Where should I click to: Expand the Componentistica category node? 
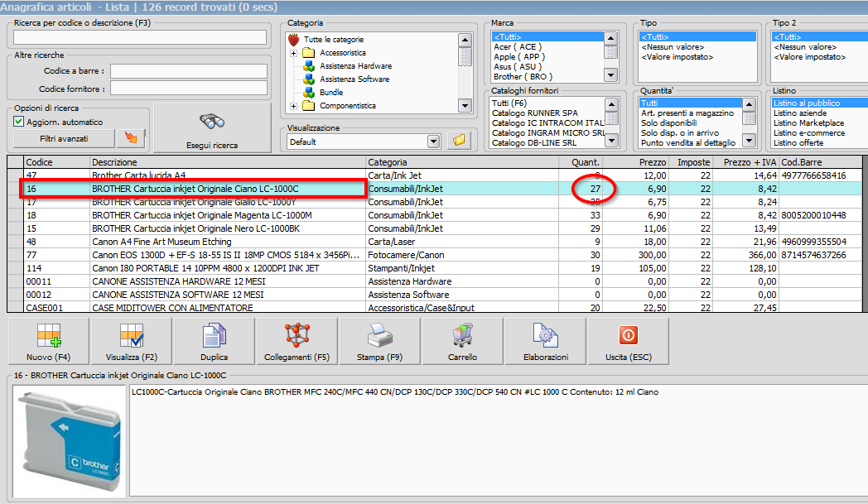(293, 106)
